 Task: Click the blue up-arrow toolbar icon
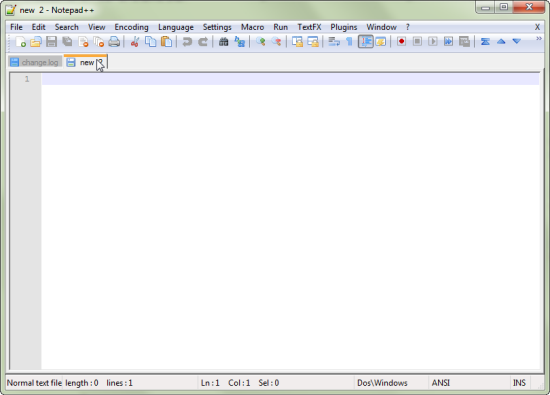coord(501,42)
